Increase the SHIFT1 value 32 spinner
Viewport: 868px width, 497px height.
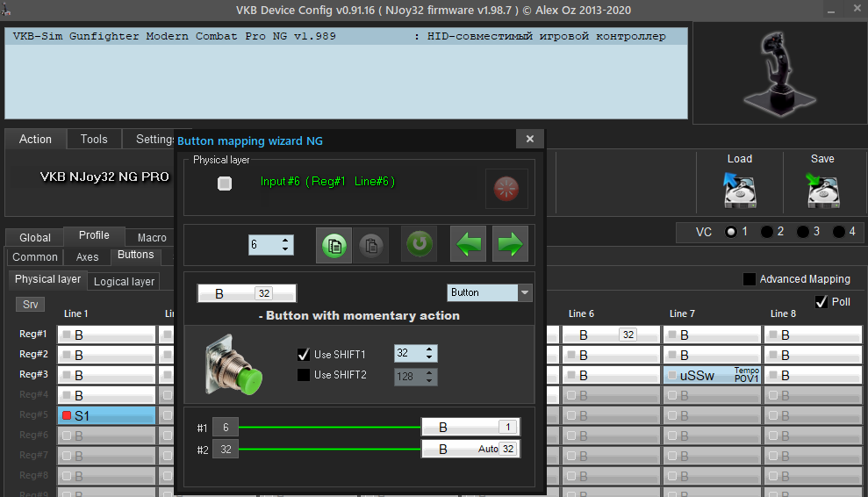[x=429, y=349]
